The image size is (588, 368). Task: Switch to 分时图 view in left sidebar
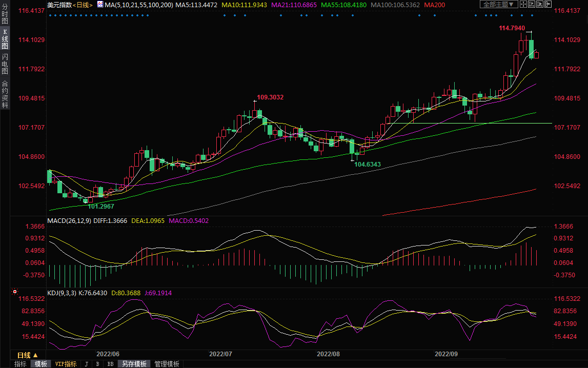(5, 16)
